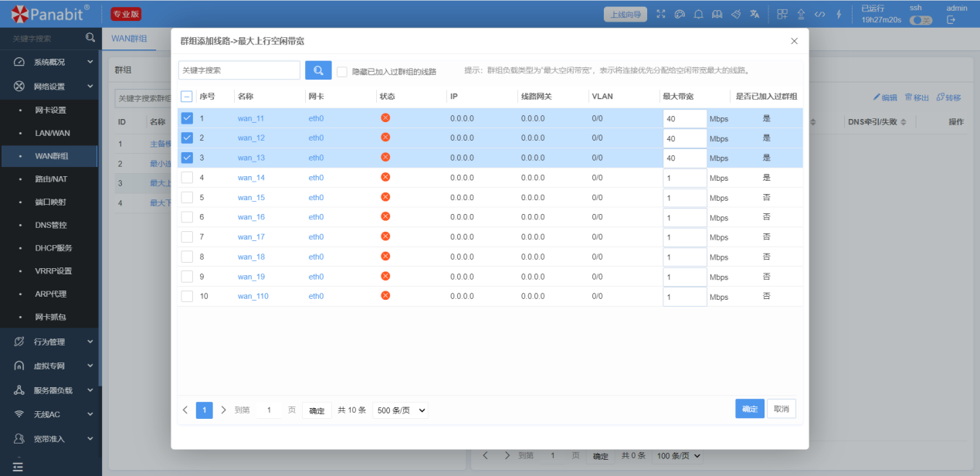This screenshot has width=980, height=476.
Task: Click the fullscreen expand icon in header
Action: 660,14
